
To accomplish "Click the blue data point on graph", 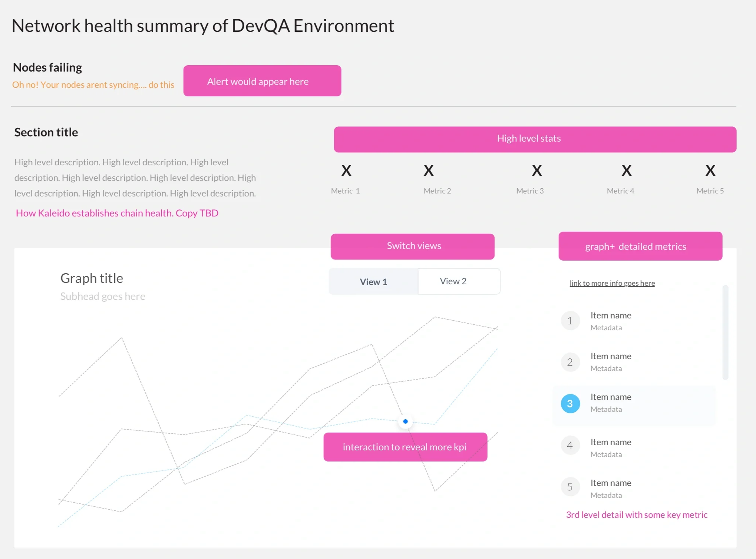I will [405, 421].
